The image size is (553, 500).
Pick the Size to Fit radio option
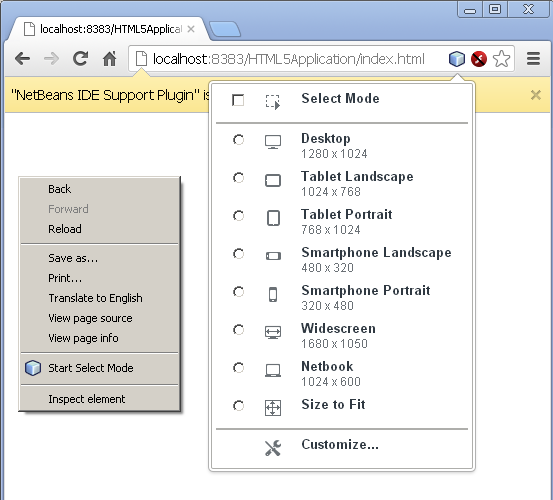[x=238, y=406]
